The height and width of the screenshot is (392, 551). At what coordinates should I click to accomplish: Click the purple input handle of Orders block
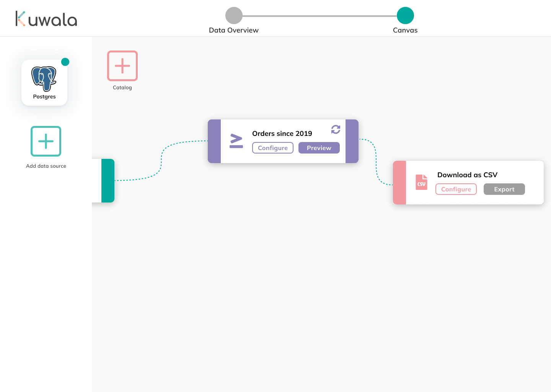pyautogui.click(x=214, y=141)
